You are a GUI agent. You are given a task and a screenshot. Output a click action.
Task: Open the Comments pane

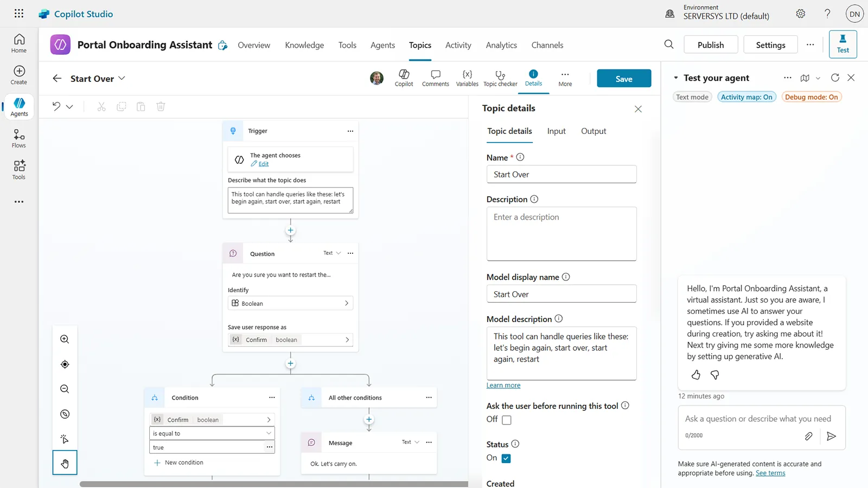pos(435,78)
